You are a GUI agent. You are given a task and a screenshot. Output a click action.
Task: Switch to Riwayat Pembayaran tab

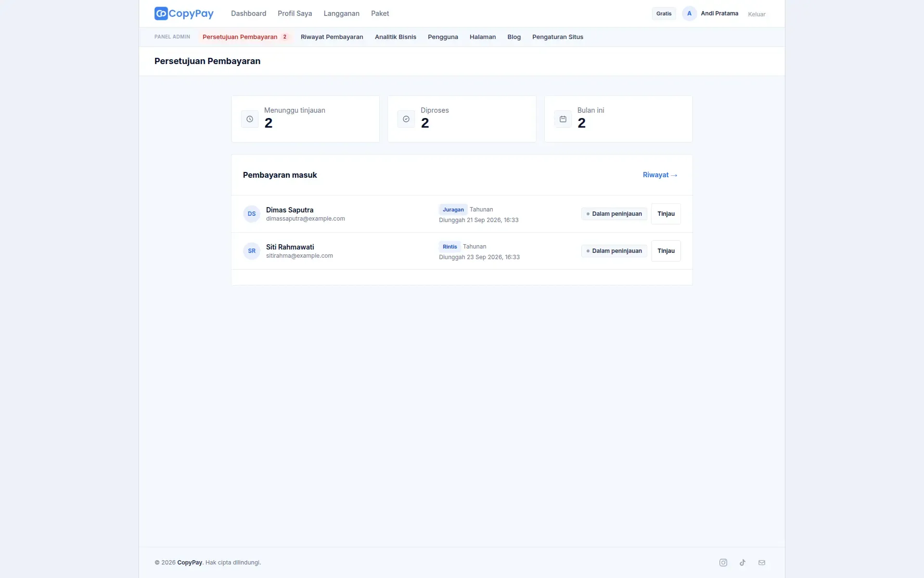pos(332,37)
